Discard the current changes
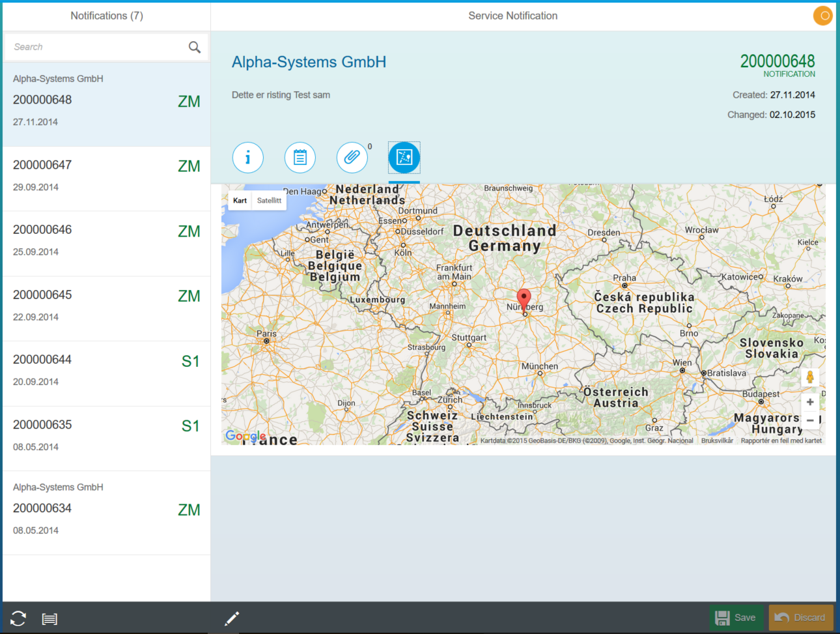The width and height of the screenshot is (840, 634). coord(800,618)
